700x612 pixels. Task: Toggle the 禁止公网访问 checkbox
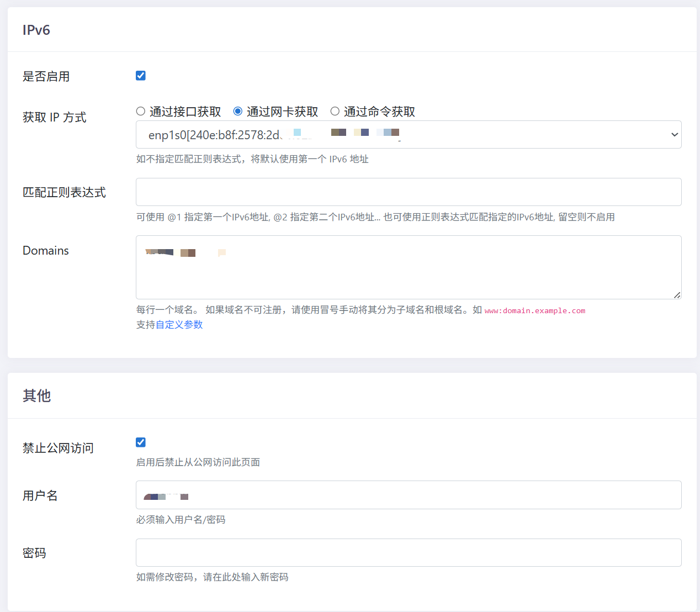pyautogui.click(x=141, y=442)
